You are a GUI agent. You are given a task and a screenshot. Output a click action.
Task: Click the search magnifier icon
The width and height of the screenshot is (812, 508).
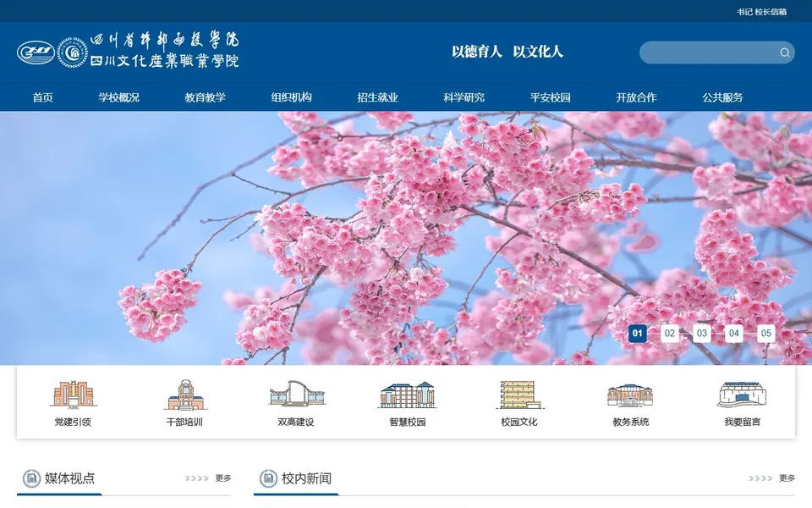point(785,52)
